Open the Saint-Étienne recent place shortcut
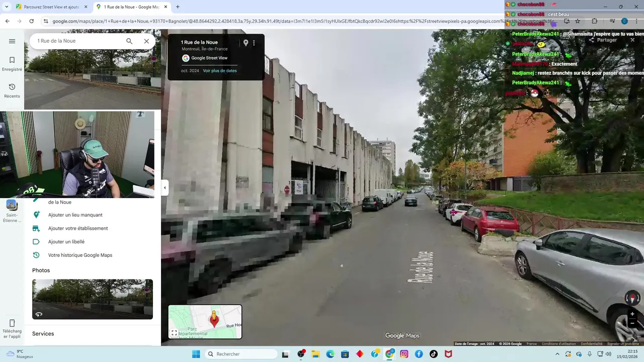Image resolution: width=644 pixels, height=362 pixels. [12, 211]
